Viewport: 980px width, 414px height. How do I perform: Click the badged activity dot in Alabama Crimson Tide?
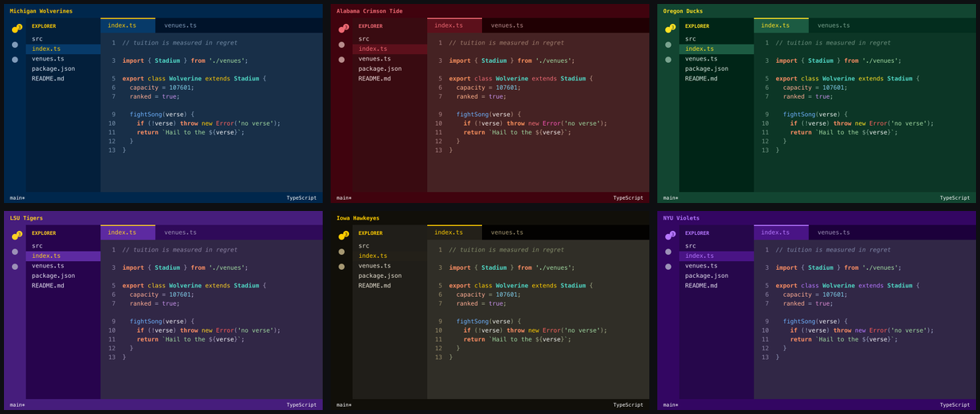[x=342, y=29]
